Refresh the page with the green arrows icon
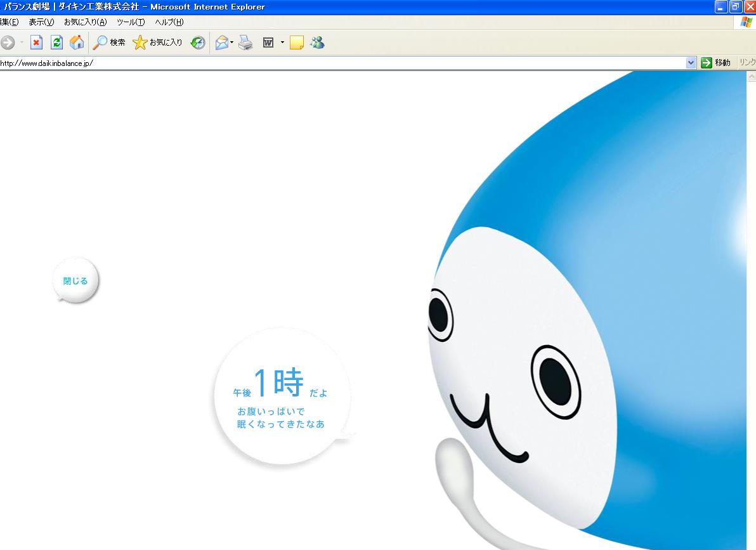 [x=56, y=43]
